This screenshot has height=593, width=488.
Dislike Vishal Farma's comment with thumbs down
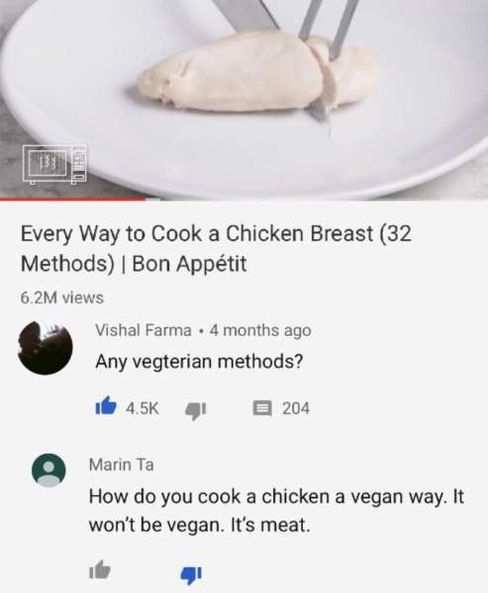pos(195,410)
